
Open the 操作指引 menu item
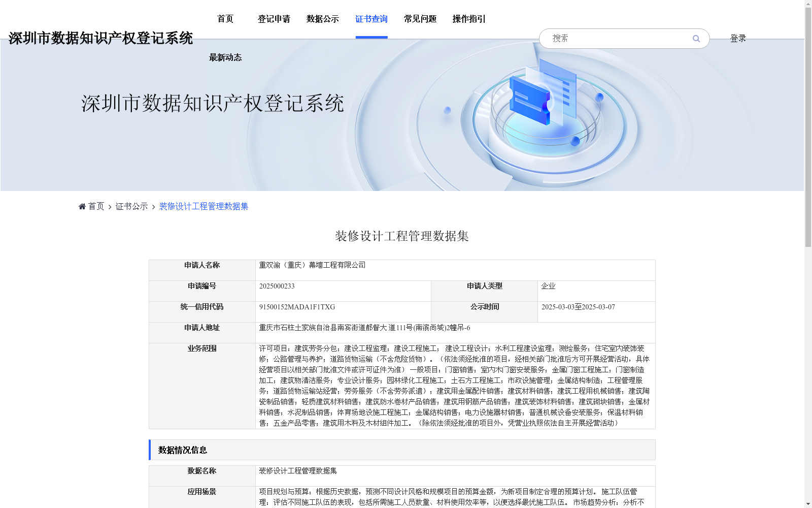[x=469, y=19]
